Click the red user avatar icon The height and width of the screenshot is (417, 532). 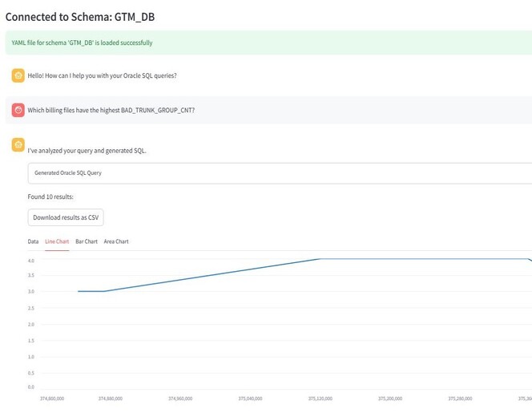click(18, 110)
